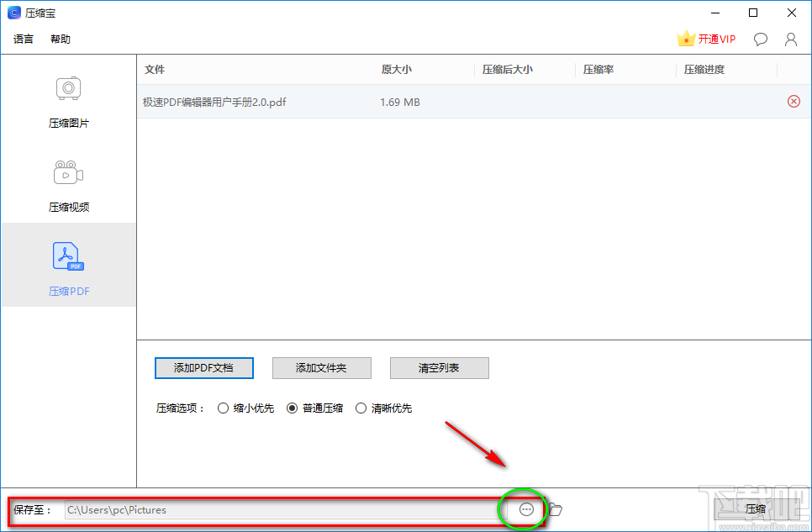Select the file row 极速PDF编辑器用户手册2.0.pdf
The image size is (812, 532).
(474, 102)
